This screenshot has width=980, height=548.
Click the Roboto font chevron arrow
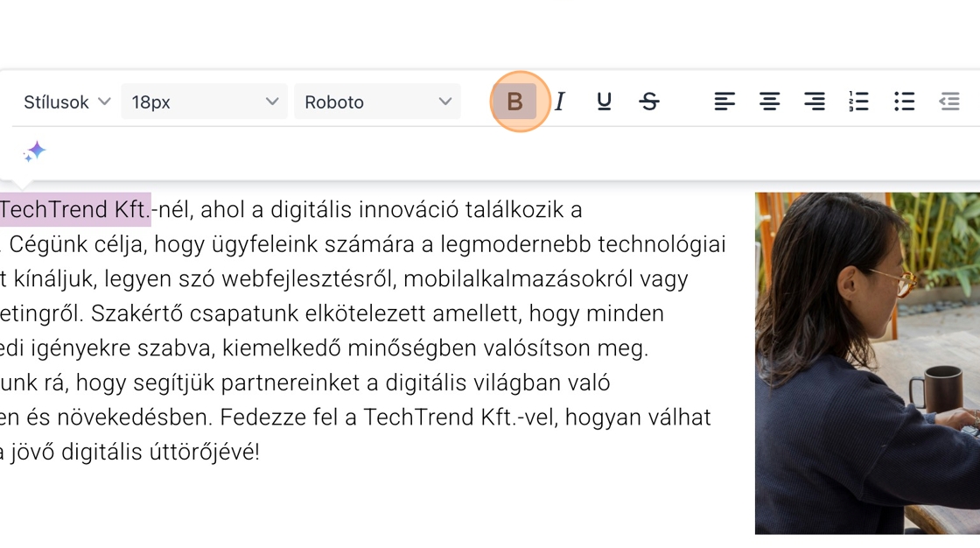click(444, 102)
